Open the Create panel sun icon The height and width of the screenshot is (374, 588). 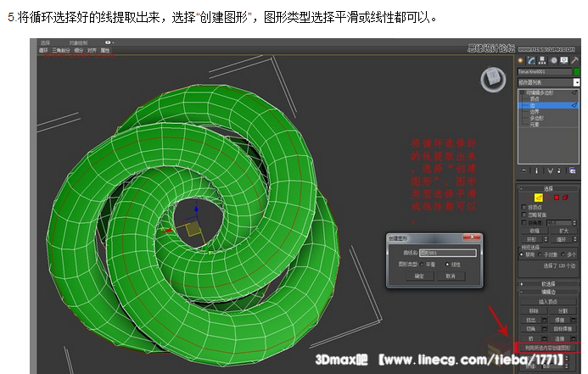point(520,60)
